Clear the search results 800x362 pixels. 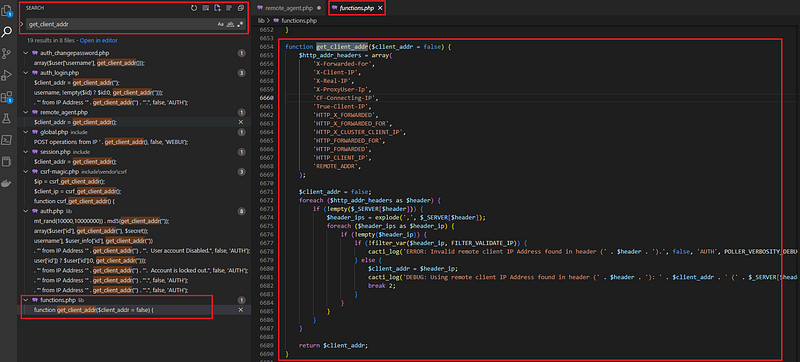(206, 8)
